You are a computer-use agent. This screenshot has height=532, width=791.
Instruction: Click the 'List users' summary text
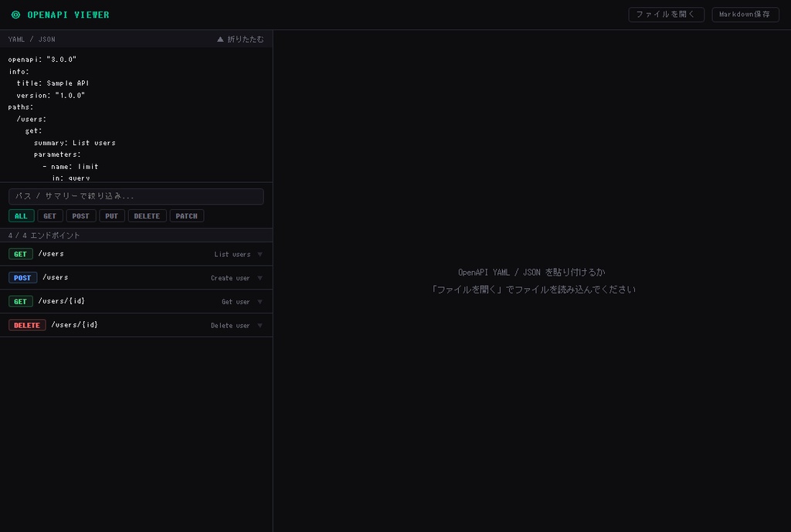click(x=232, y=254)
